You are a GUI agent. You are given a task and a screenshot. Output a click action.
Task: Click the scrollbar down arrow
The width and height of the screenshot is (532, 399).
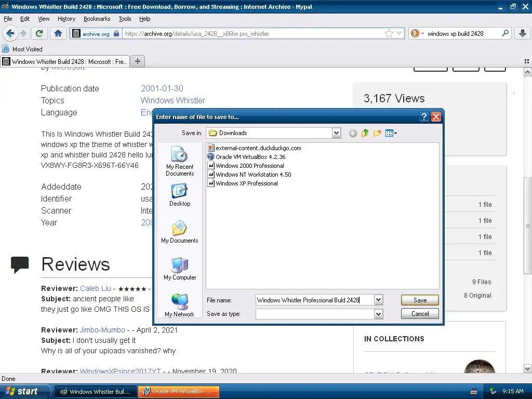pos(527,368)
